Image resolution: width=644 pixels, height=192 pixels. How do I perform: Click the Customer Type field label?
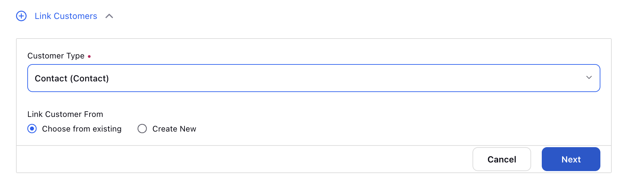coord(56,56)
